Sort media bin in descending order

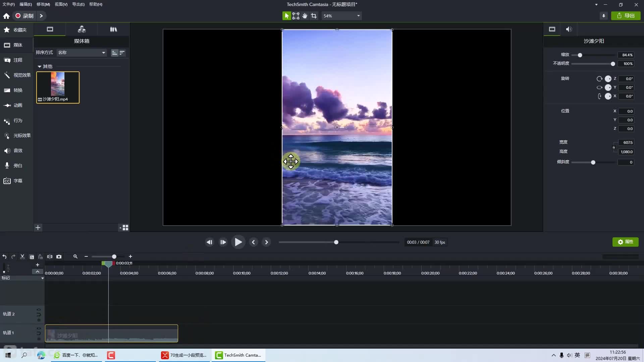(x=122, y=53)
